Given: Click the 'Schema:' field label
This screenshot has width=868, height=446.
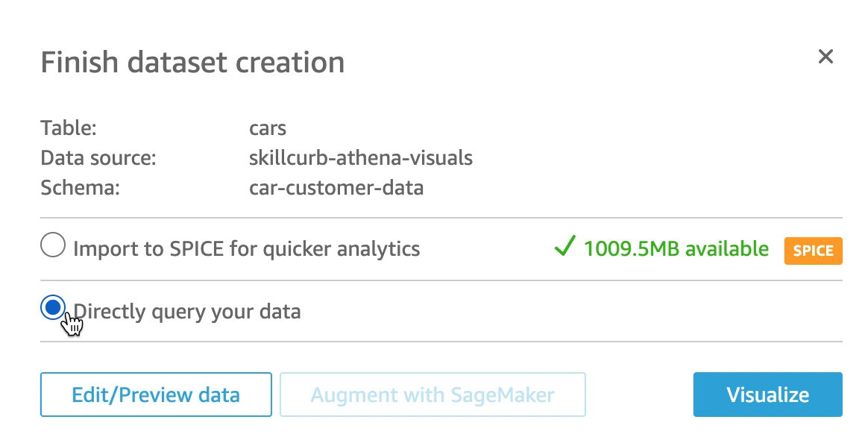Looking at the screenshot, I should (x=81, y=187).
